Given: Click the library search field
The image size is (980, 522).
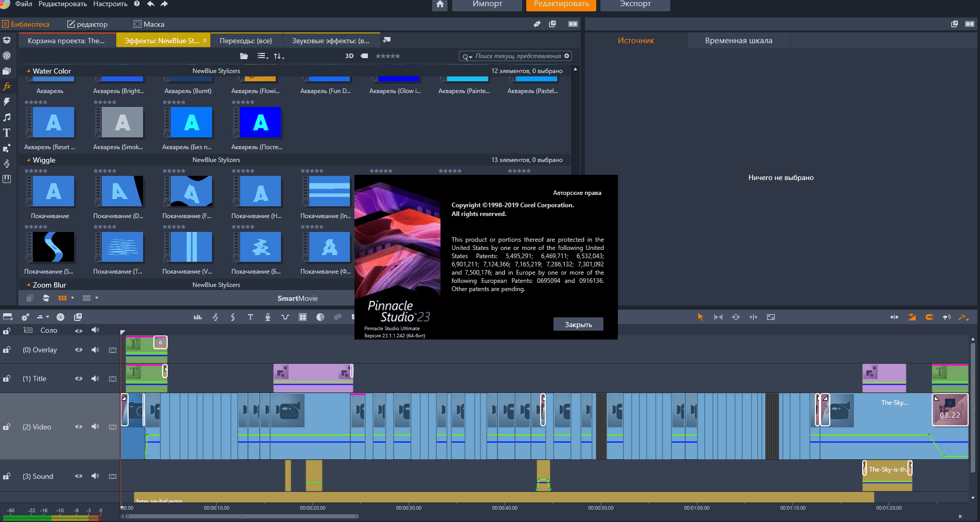Looking at the screenshot, I should (x=517, y=56).
